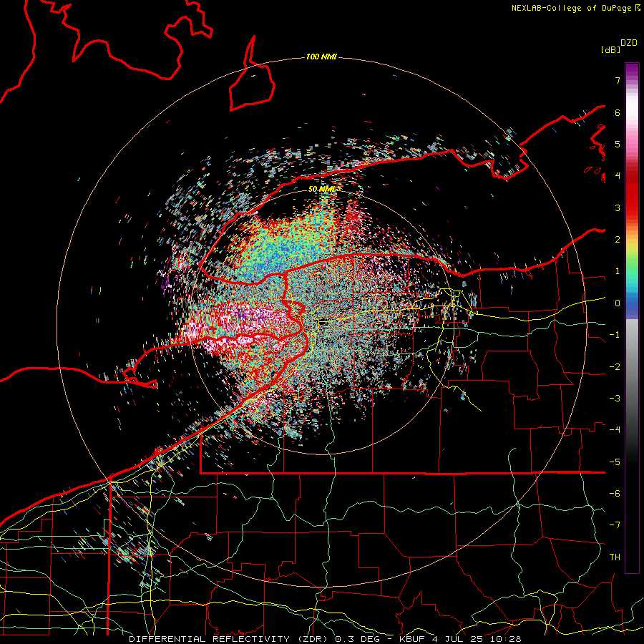
Task: Click the [dB] unit label
Action: pyautogui.click(x=610, y=50)
